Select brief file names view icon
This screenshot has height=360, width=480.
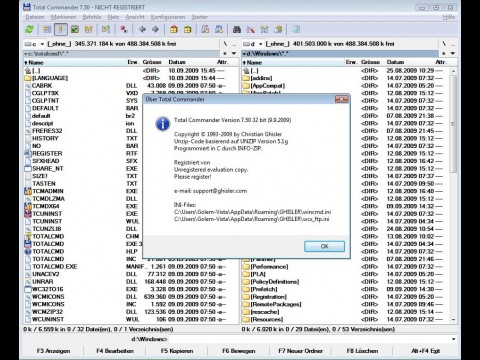point(47,29)
